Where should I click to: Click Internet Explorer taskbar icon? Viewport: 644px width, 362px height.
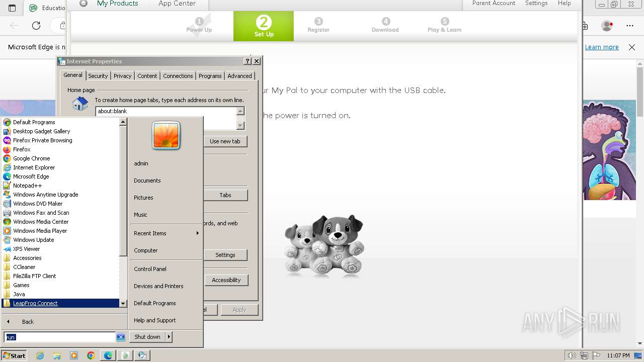(40, 355)
